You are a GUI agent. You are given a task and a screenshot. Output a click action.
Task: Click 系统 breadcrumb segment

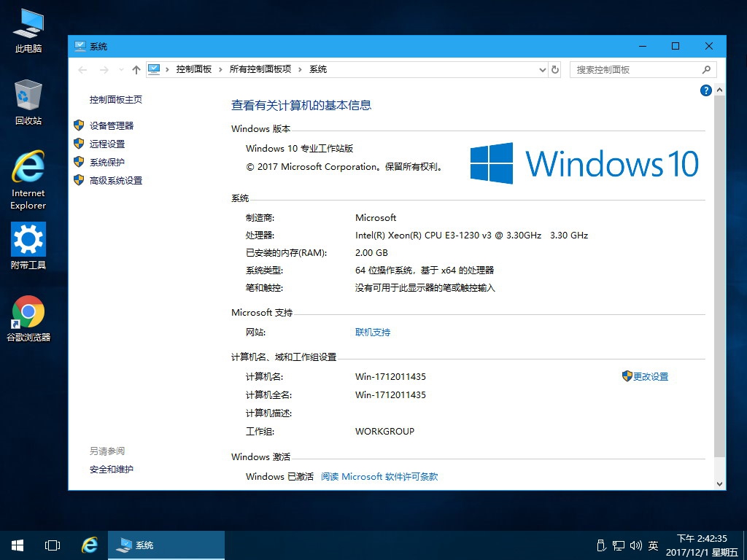coord(318,69)
